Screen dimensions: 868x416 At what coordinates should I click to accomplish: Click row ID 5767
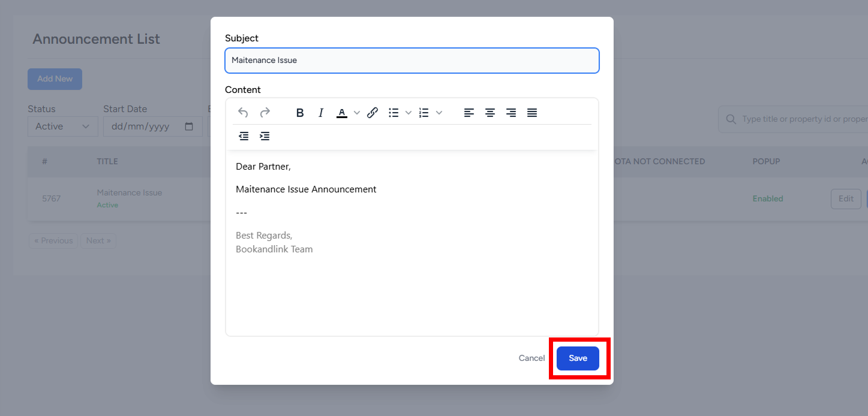coord(51,199)
